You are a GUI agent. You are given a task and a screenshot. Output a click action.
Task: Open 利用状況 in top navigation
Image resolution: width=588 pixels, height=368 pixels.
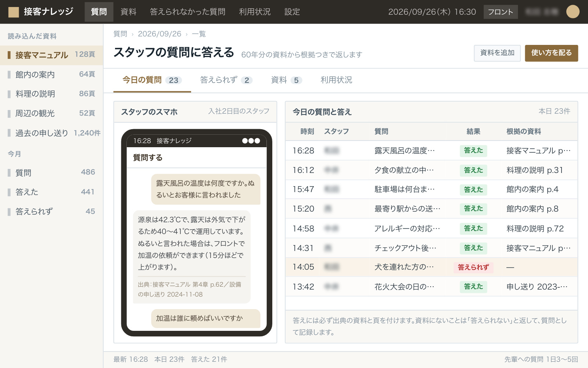[x=255, y=12]
